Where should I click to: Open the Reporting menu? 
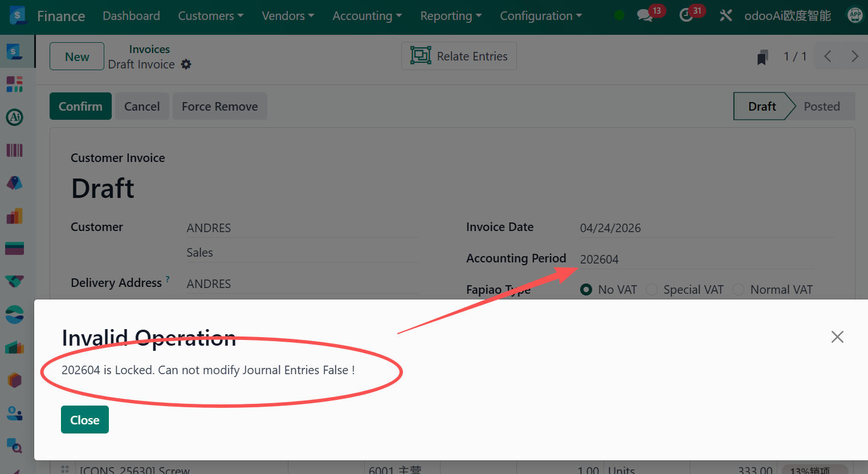click(450, 16)
